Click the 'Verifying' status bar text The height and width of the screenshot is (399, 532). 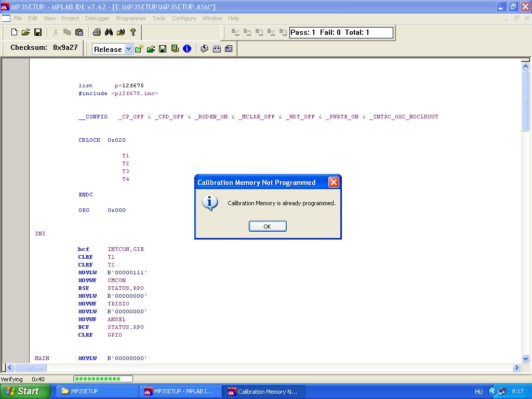pyautogui.click(x=11, y=379)
